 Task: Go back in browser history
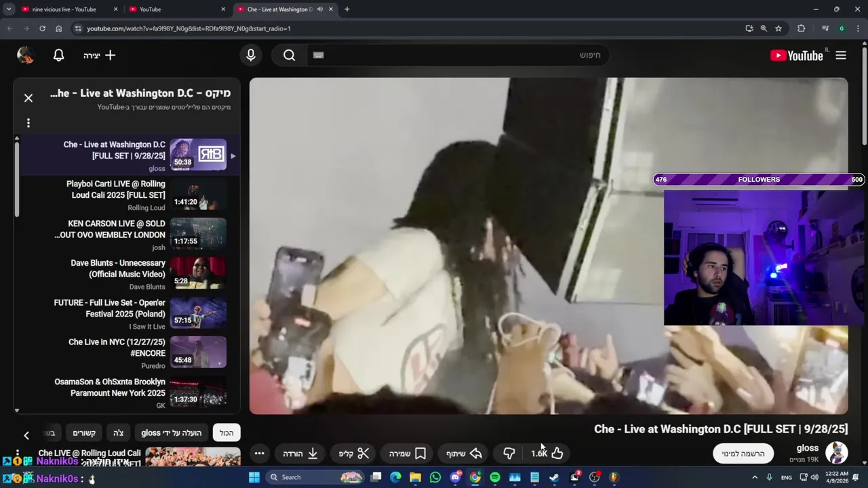(9, 28)
